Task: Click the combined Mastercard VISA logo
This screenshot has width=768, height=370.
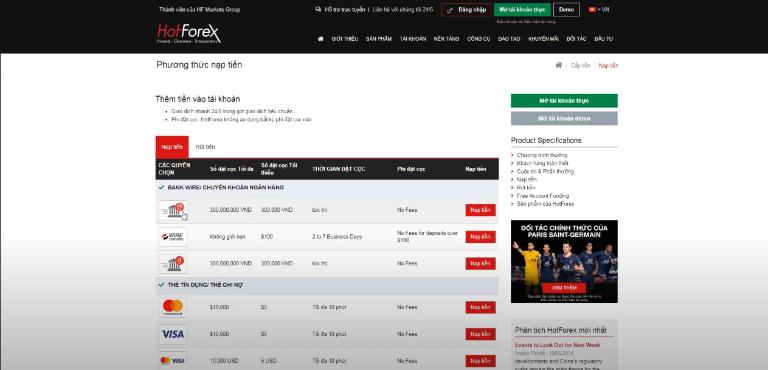Action: click(x=173, y=361)
